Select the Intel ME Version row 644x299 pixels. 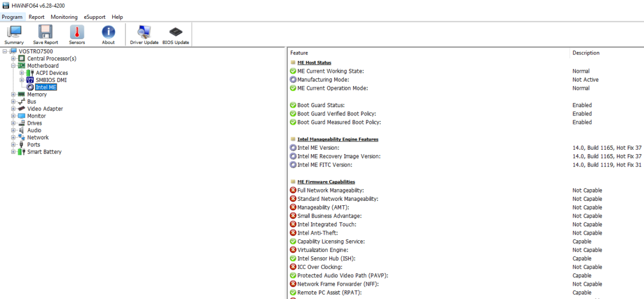pos(466,148)
